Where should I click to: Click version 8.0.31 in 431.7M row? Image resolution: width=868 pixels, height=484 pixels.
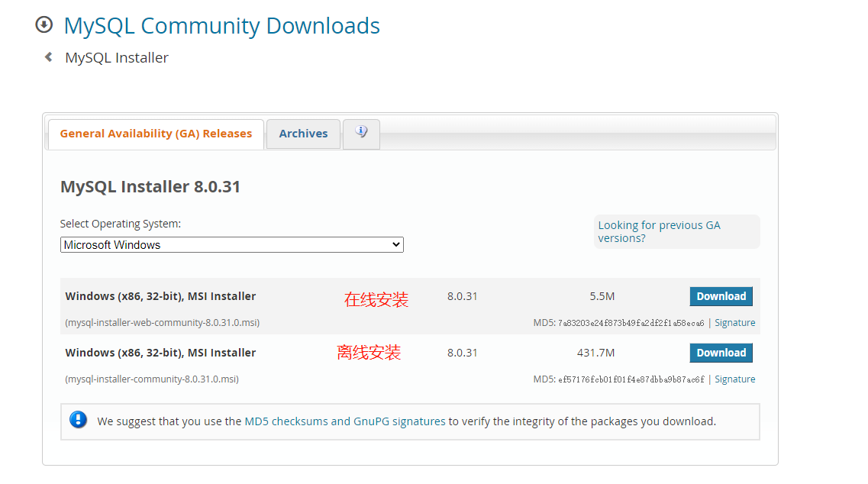(x=462, y=353)
